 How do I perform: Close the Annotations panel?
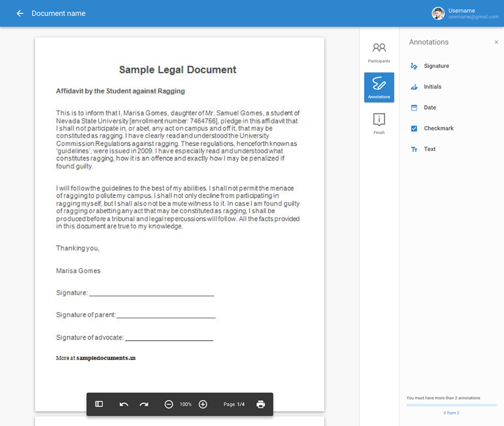[x=496, y=42]
